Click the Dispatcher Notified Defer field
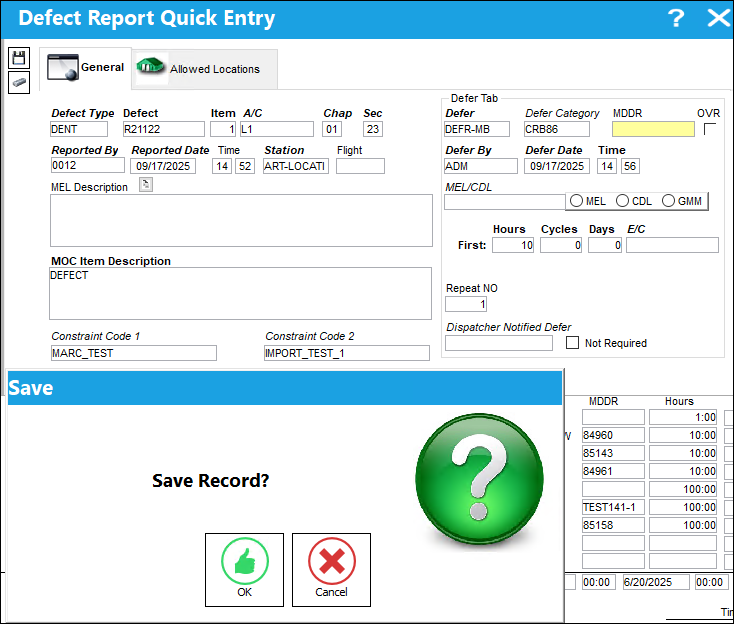 pyautogui.click(x=499, y=343)
